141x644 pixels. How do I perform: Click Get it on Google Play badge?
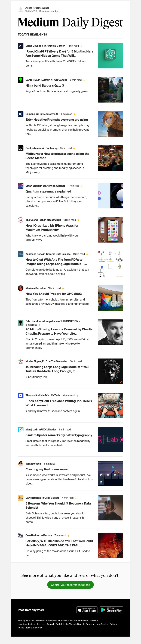pos(111,610)
